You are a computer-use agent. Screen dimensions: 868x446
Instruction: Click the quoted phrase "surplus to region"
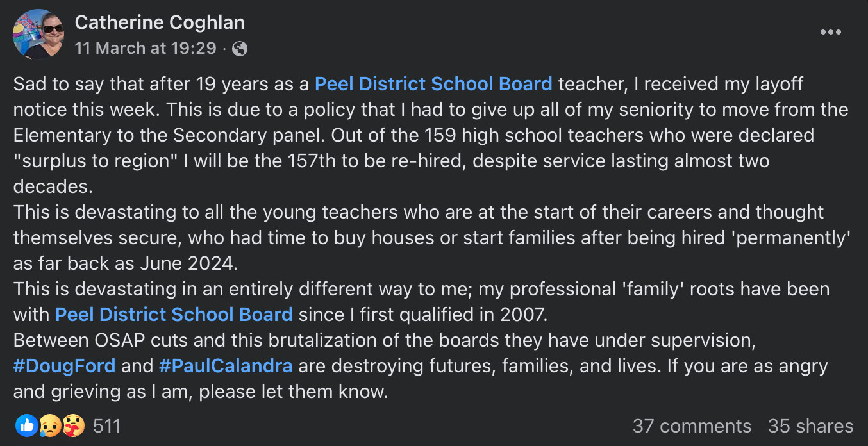tap(96, 161)
